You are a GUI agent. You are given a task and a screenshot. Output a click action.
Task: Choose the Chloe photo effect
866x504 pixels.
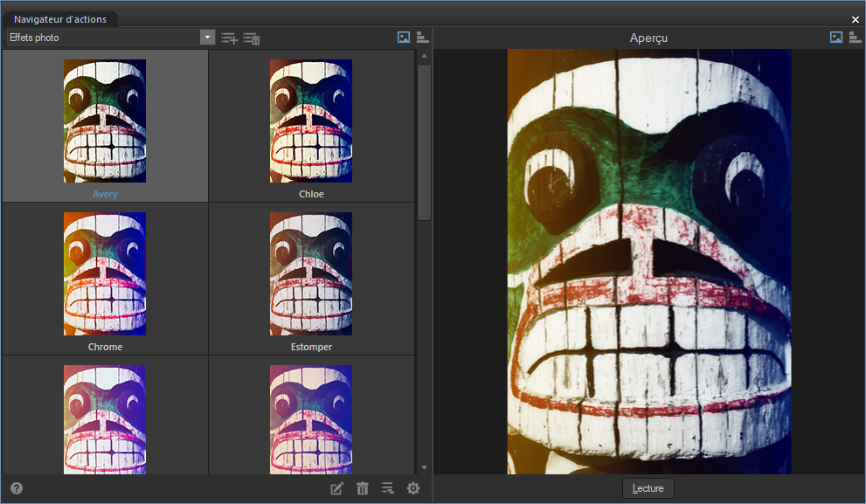coord(311,122)
